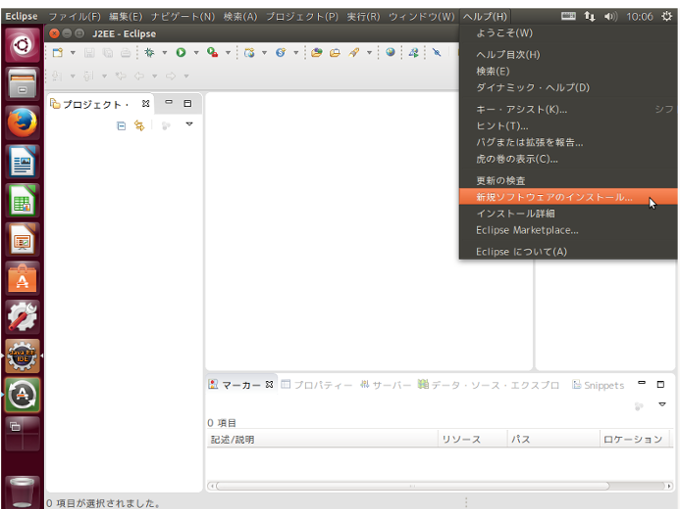Image resolution: width=680 pixels, height=509 pixels.
Task: Close the プロジェクト tab
Action: (x=146, y=104)
